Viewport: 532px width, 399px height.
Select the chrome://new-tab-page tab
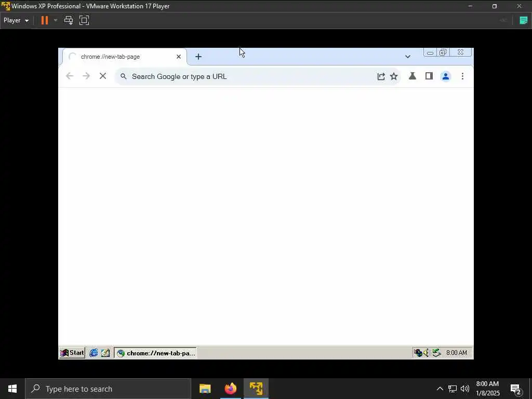[124, 57]
